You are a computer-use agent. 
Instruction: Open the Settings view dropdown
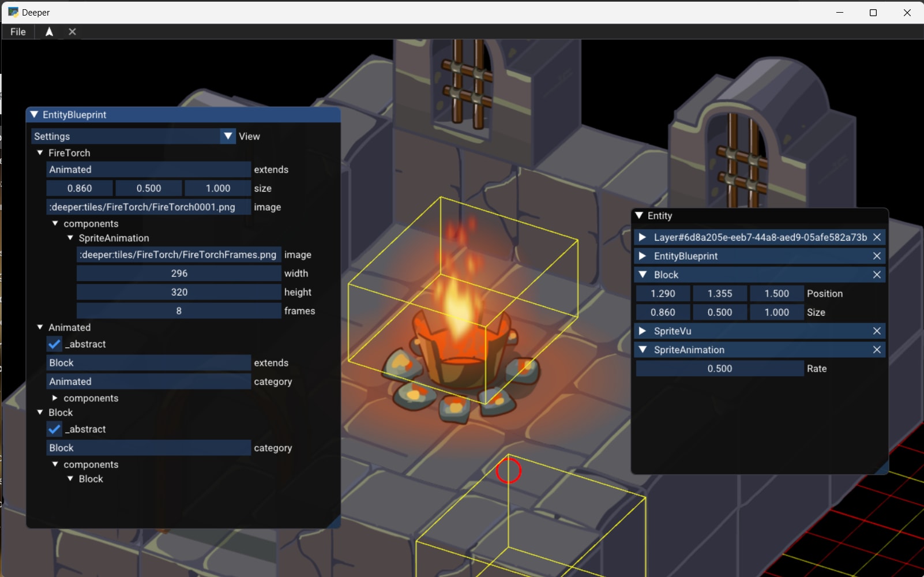[228, 136]
